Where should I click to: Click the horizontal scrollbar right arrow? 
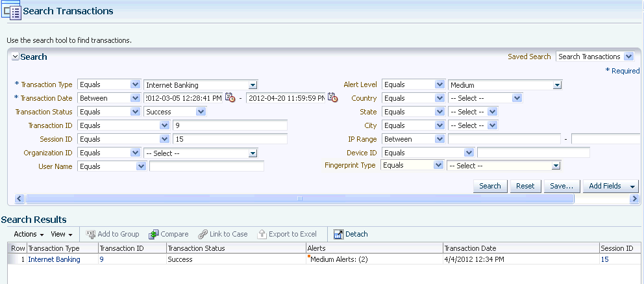point(634,199)
